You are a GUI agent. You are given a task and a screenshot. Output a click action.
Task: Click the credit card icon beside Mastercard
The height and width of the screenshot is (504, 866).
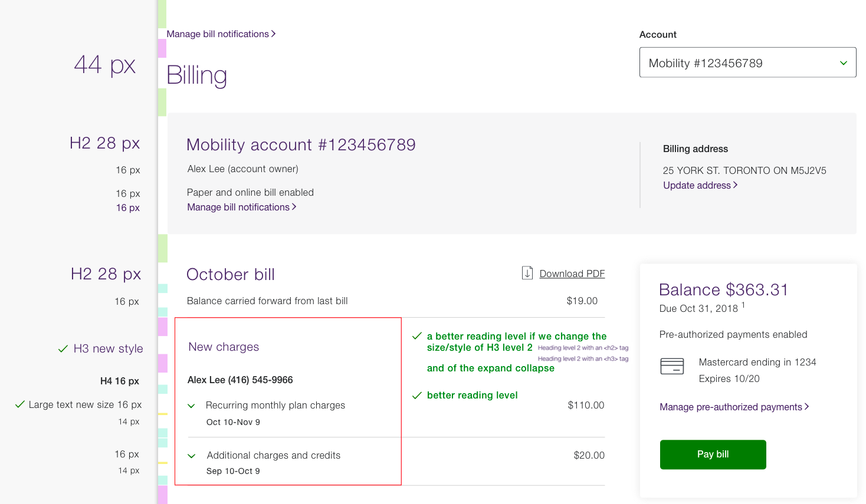tap(672, 366)
